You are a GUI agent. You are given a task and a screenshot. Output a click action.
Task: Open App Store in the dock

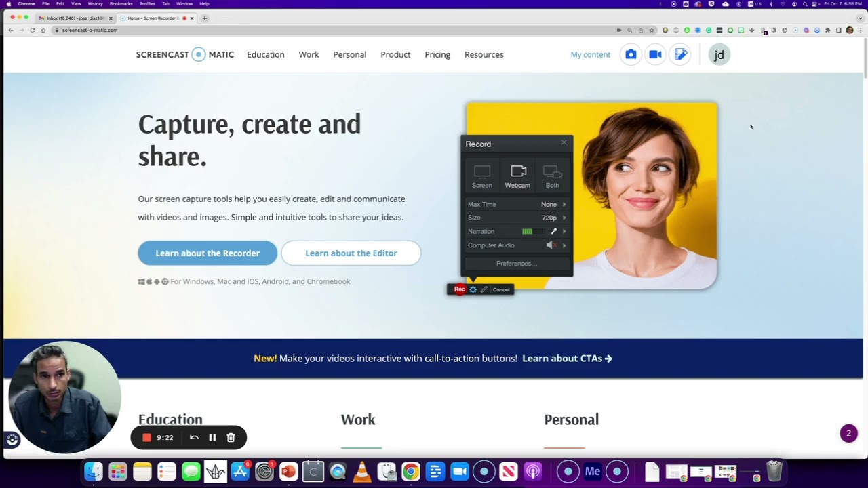click(x=240, y=471)
